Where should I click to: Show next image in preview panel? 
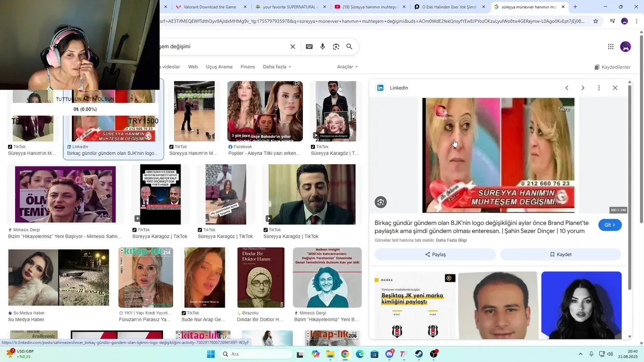click(x=583, y=88)
